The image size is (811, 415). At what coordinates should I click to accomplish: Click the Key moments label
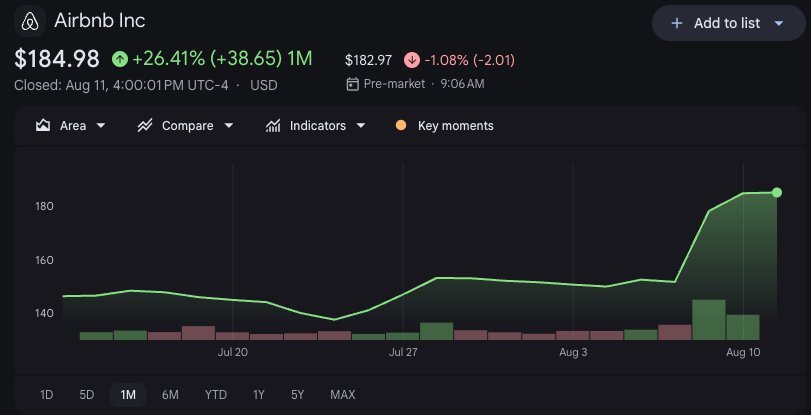(x=456, y=126)
